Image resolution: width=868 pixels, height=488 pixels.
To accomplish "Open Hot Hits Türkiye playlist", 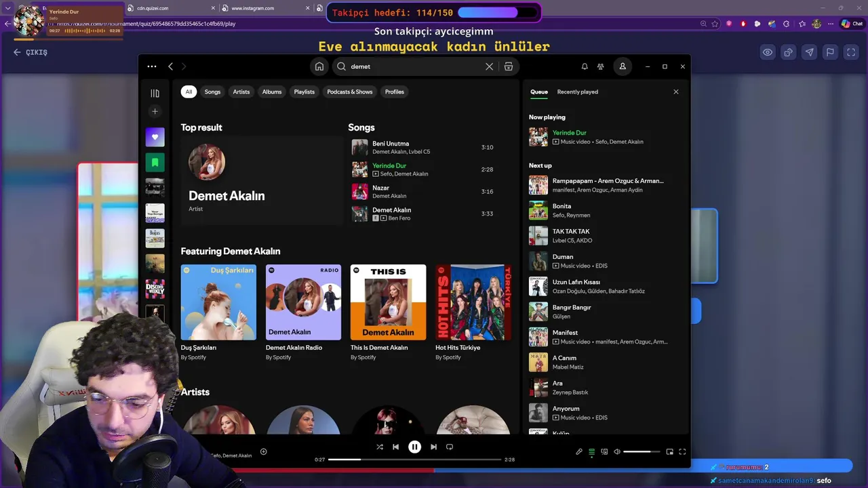I will pyautogui.click(x=473, y=312).
